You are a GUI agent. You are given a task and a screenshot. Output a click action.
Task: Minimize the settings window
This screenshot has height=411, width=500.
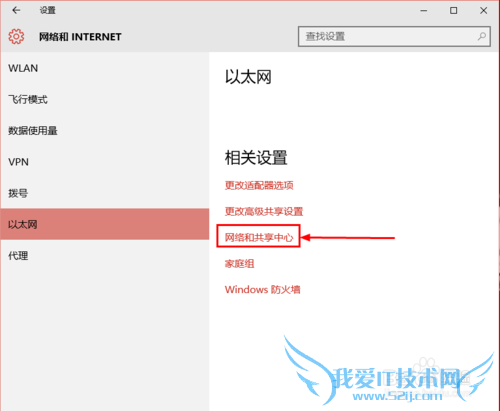click(x=424, y=11)
